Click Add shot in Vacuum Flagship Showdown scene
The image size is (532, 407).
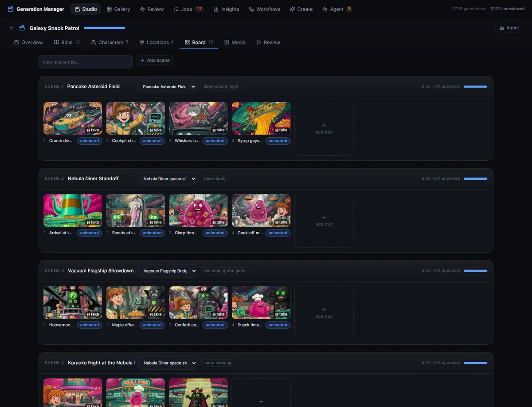coord(324,313)
